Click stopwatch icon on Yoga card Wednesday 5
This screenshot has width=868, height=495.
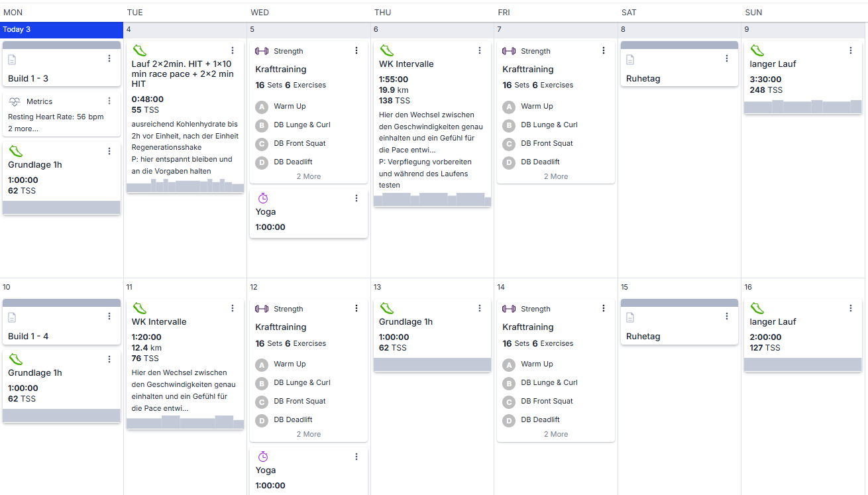tap(262, 198)
